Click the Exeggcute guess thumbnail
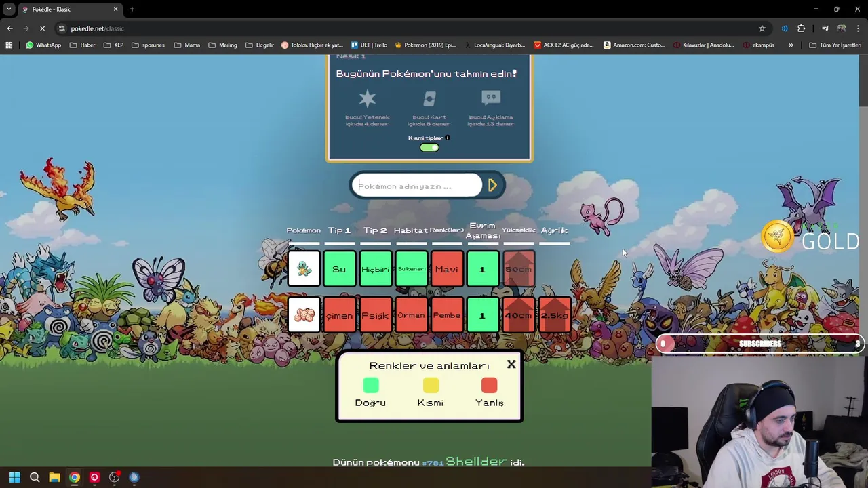The image size is (868, 488). point(304,315)
